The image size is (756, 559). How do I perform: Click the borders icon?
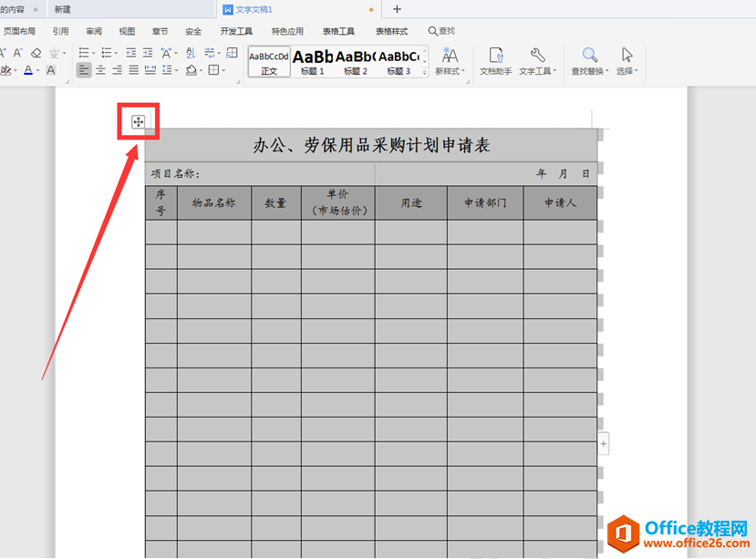[x=213, y=70]
